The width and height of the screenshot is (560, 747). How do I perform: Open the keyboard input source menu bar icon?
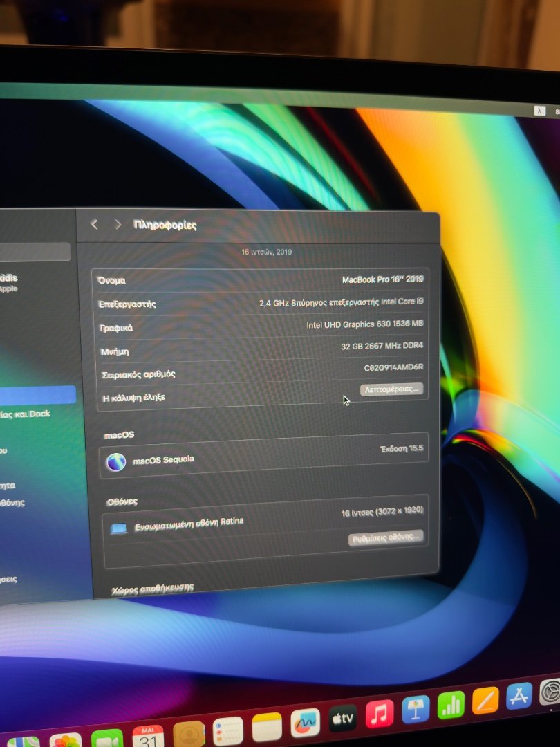[x=539, y=111]
